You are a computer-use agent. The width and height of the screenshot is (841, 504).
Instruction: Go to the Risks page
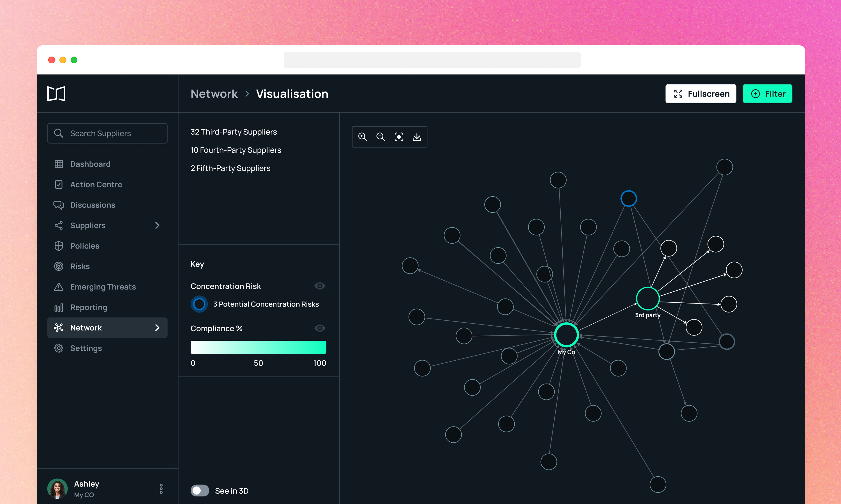point(80,266)
